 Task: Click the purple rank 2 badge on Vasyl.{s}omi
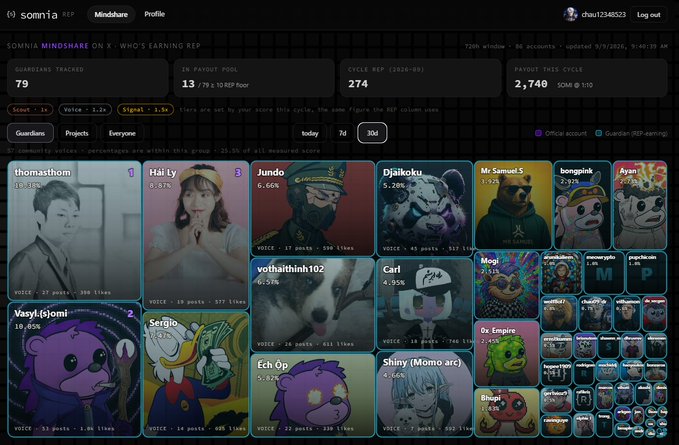(x=130, y=313)
